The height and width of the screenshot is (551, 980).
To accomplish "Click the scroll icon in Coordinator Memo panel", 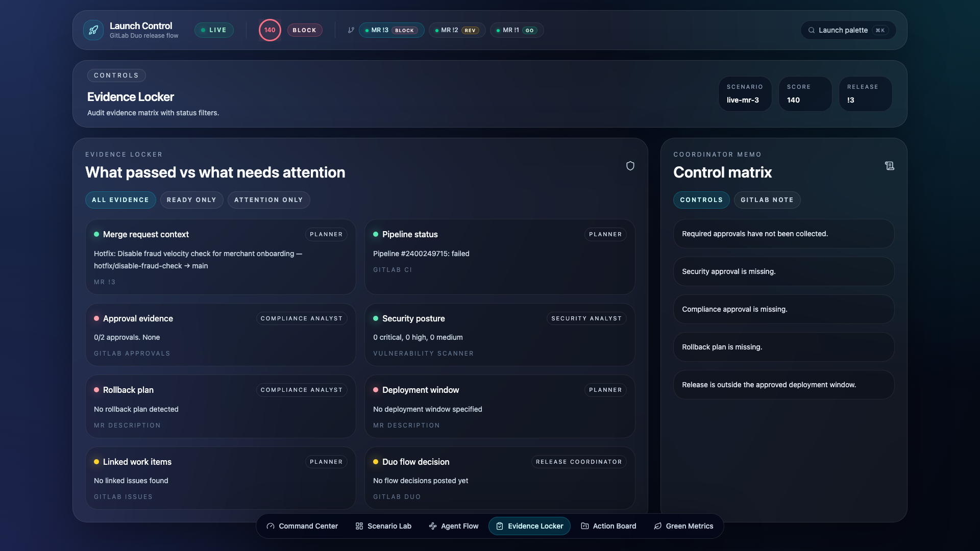I will click(890, 166).
